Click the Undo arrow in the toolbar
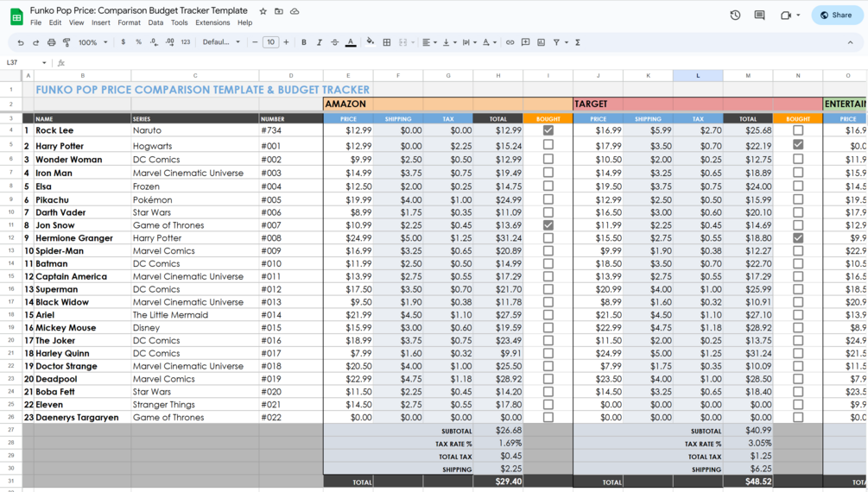The width and height of the screenshot is (868, 492). tap(21, 42)
